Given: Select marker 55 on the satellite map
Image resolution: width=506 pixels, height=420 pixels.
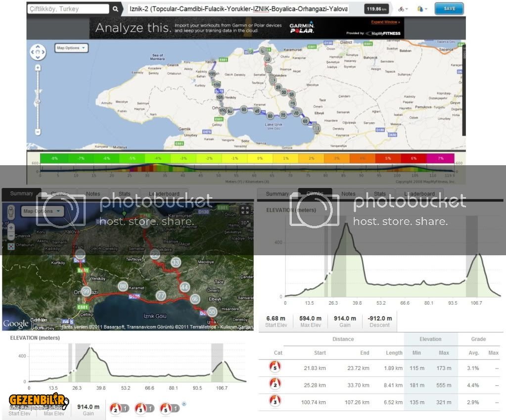Looking at the screenshot, I should point(212,312).
